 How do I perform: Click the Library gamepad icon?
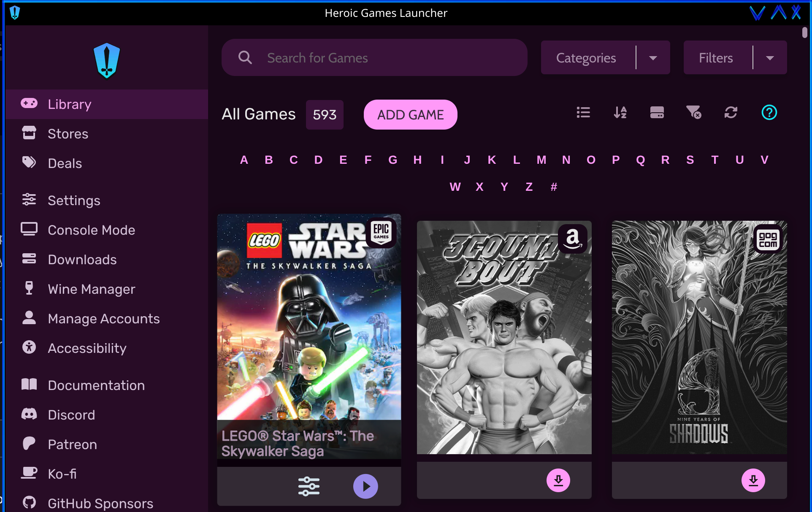29,103
